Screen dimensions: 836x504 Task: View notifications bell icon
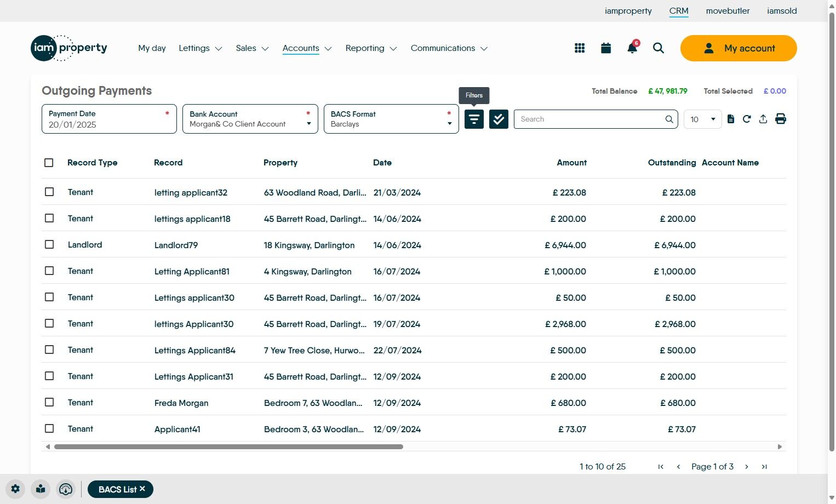[632, 48]
